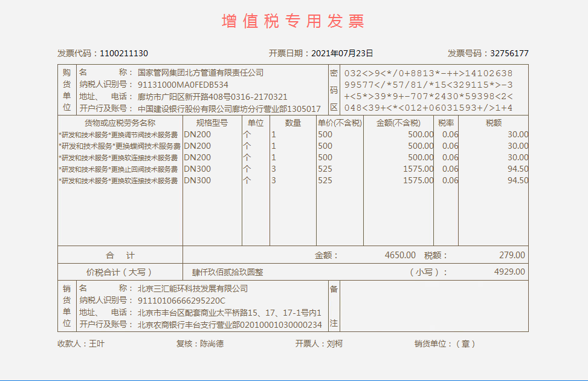Click unit 个 in the 更换调节阀 row

point(247,134)
